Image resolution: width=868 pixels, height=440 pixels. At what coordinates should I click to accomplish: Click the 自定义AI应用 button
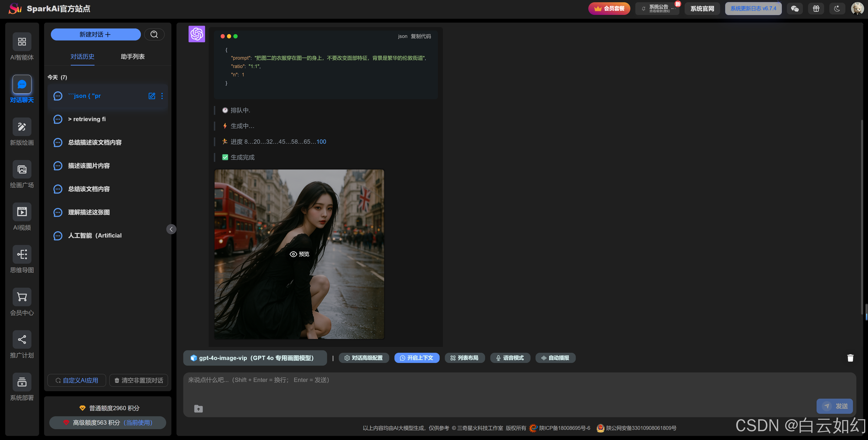click(x=77, y=380)
